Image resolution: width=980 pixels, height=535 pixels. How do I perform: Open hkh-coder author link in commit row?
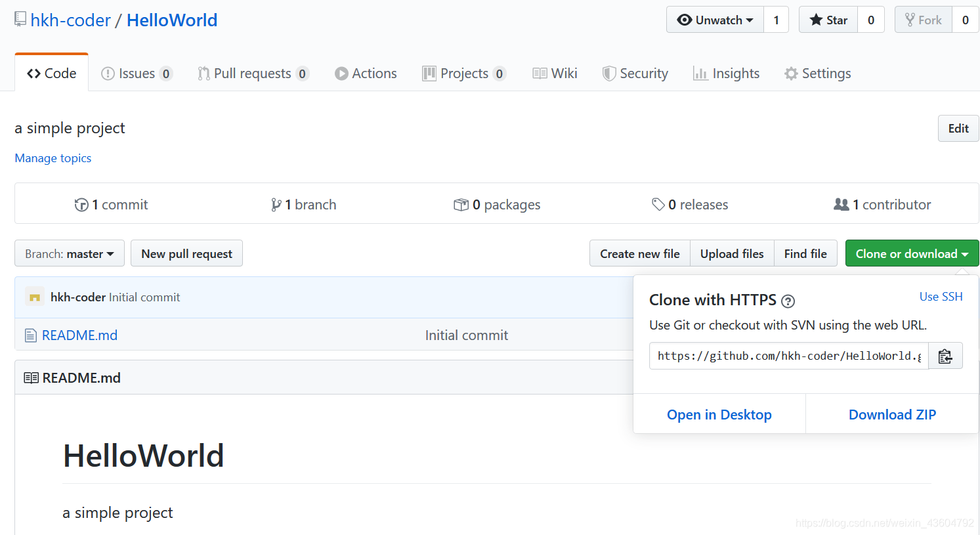point(77,297)
